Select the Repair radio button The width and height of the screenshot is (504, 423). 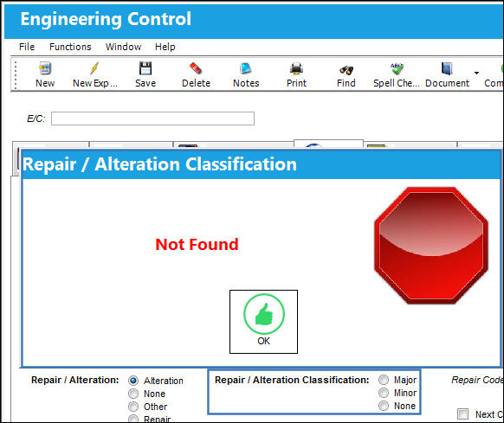(133, 419)
